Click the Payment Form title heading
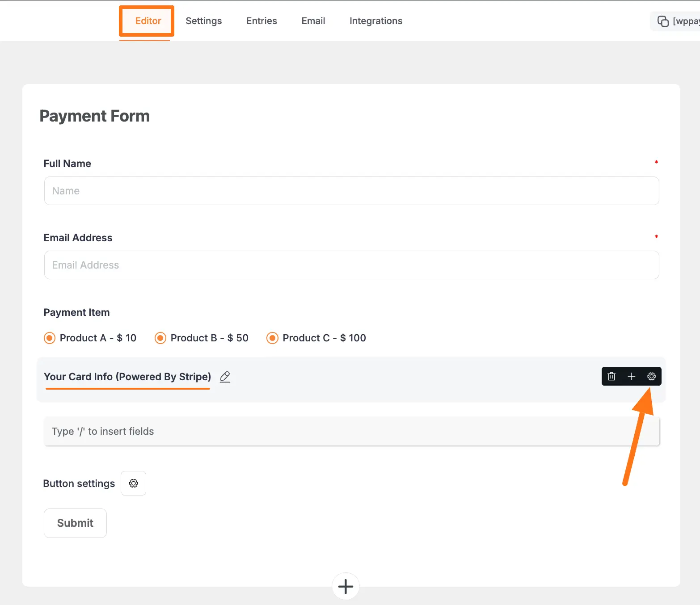This screenshot has height=605, width=700. (x=95, y=116)
